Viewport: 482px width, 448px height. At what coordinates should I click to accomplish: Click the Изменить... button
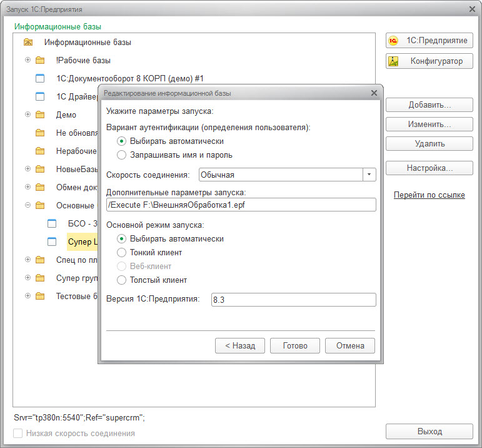[x=429, y=125]
